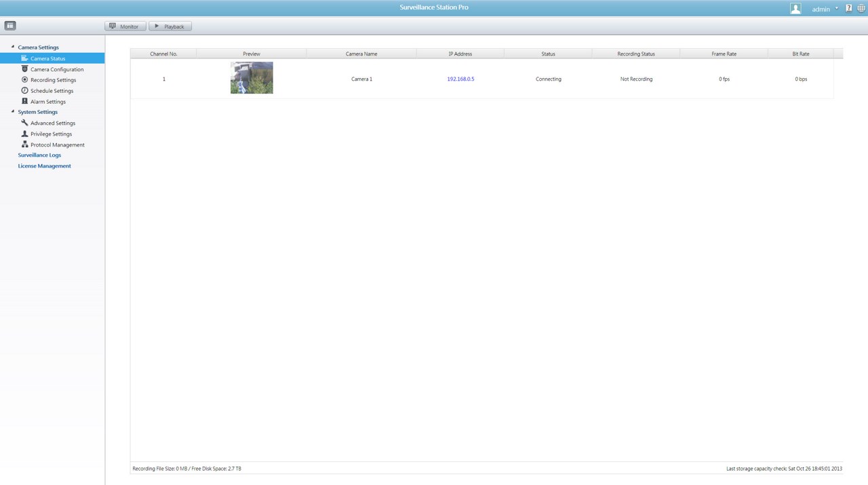The height and width of the screenshot is (485, 868).
Task: Click the 0 fps frame rate value
Action: pyautogui.click(x=724, y=79)
